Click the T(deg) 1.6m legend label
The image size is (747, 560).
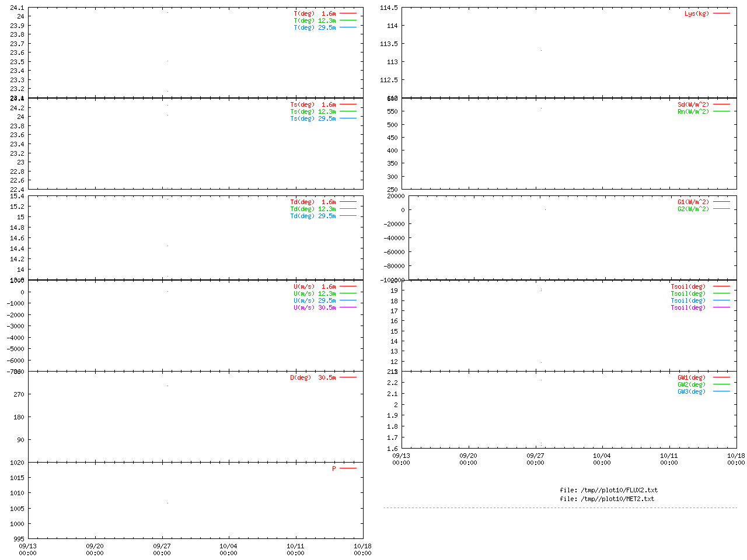[x=315, y=13]
